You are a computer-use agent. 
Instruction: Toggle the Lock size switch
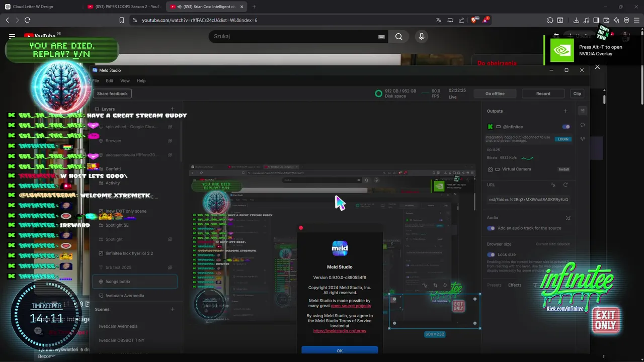tap(491, 254)
